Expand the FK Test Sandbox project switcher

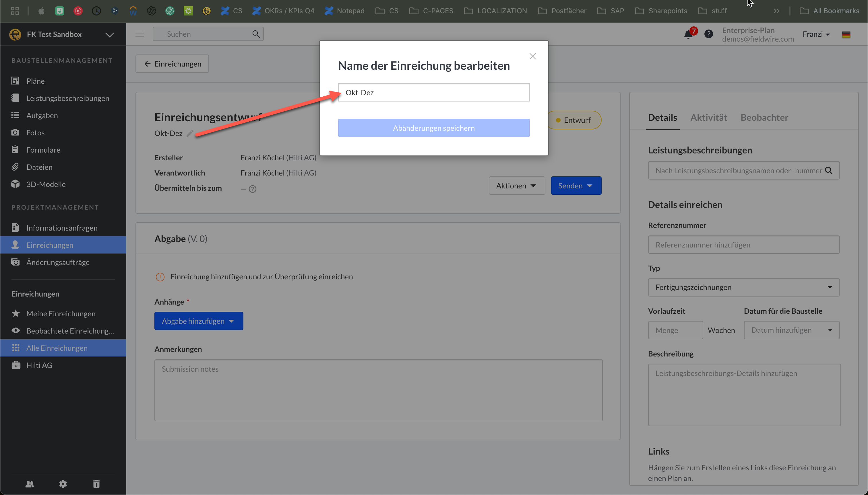point(110,35)
